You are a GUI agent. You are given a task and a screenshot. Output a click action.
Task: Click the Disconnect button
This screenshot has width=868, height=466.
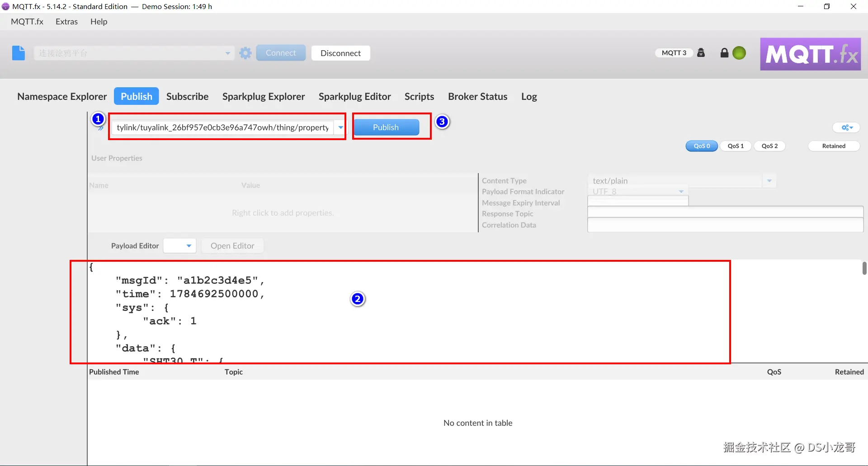click(340, 53)
